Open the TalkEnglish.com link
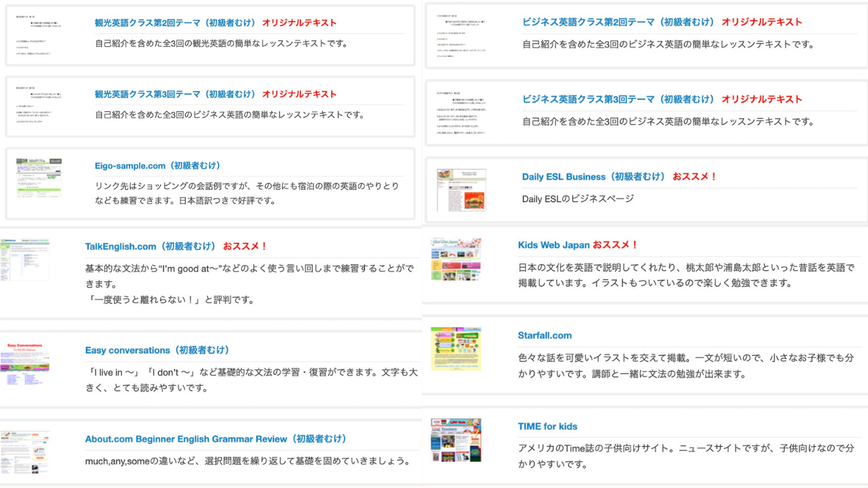 (x=151, y=246)
